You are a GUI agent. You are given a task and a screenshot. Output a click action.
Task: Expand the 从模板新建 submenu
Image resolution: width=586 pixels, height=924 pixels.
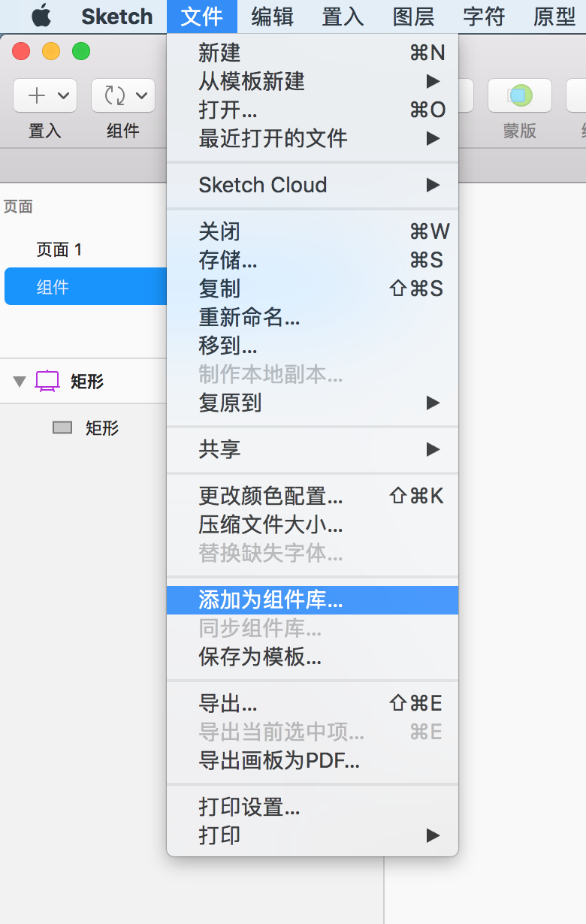313,81
